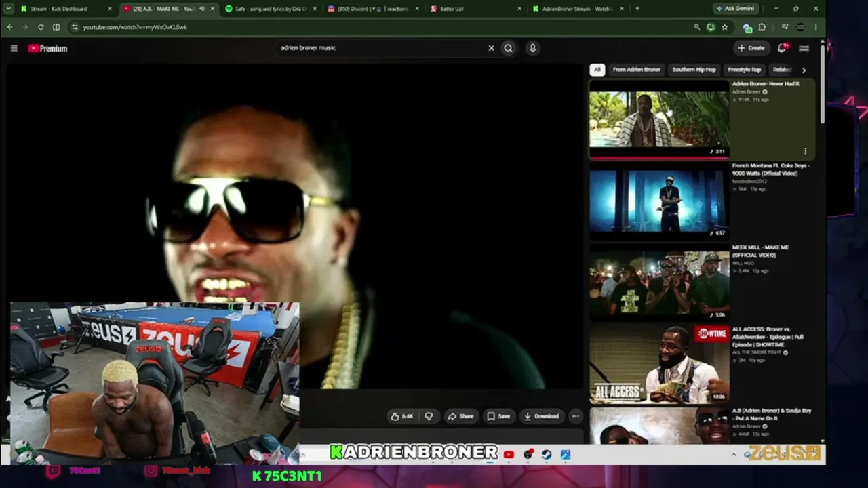Filter by Freestyle Rap chip
The width and height of the screenshot is (868, 488).
click(x=744, y=70)
